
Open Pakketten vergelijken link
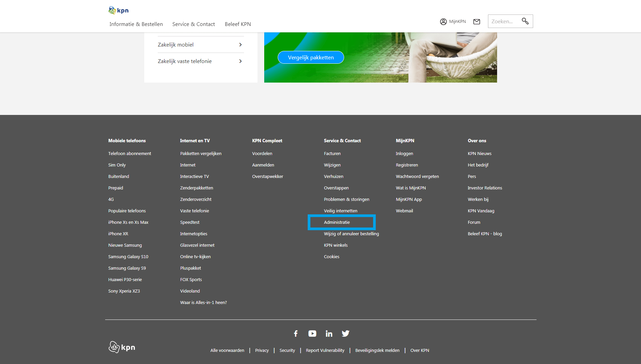point(201,153)
